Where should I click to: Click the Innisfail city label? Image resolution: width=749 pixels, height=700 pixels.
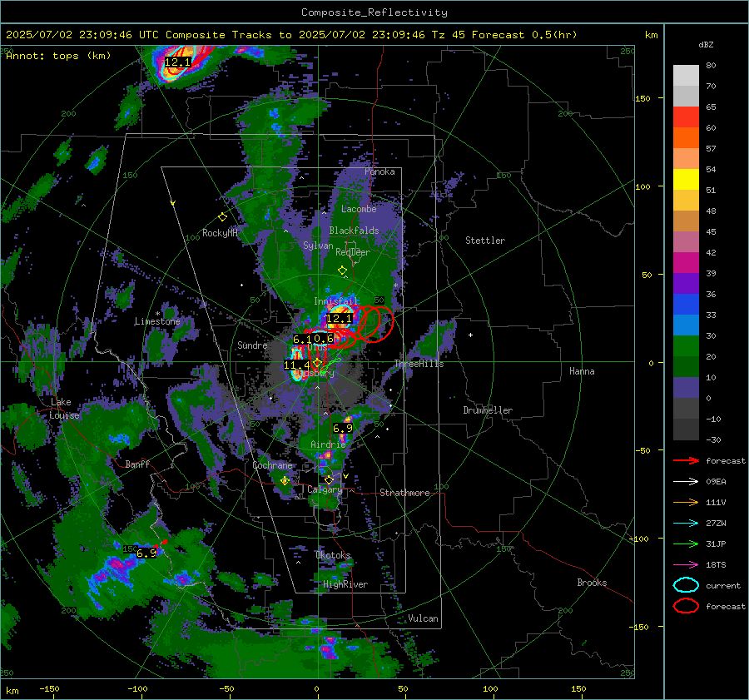[x=335, y=301]
